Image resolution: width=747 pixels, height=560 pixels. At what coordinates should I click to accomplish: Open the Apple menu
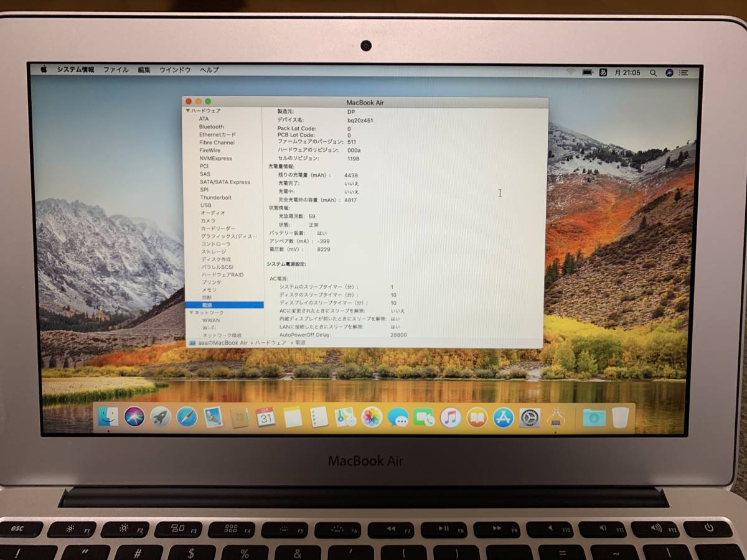(44, 70)
